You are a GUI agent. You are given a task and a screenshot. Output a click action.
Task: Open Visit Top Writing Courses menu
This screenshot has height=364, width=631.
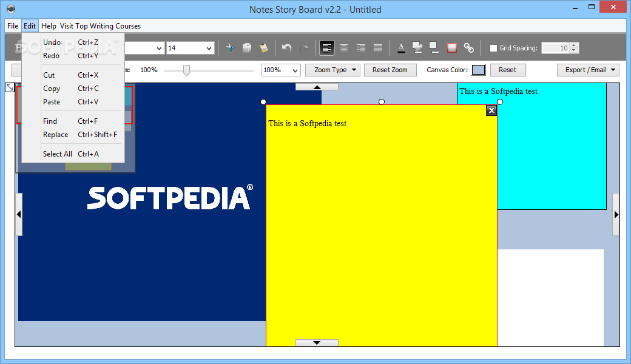[x=100, y=25]
